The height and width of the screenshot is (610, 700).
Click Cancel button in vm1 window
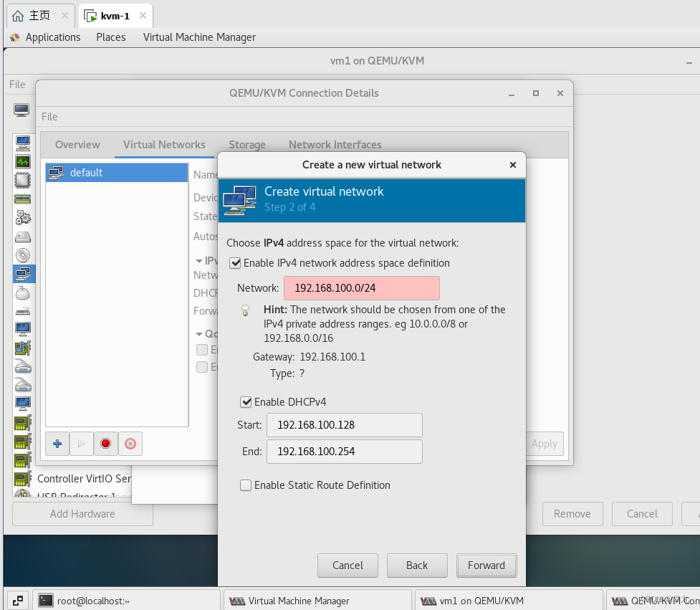tap(642, 514)
